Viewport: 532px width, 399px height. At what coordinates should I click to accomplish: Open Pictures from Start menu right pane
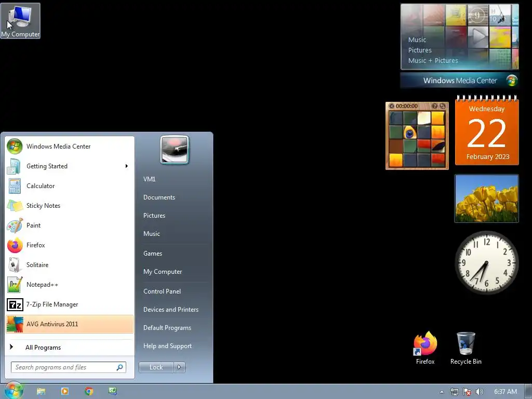175,216
